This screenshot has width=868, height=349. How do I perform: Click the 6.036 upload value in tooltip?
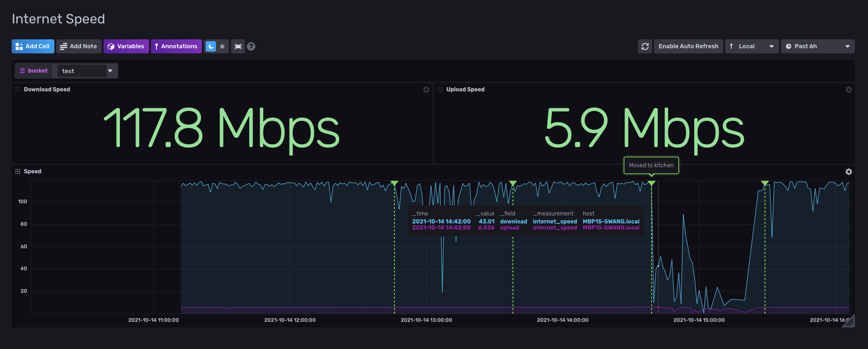(x=486, y=228)
